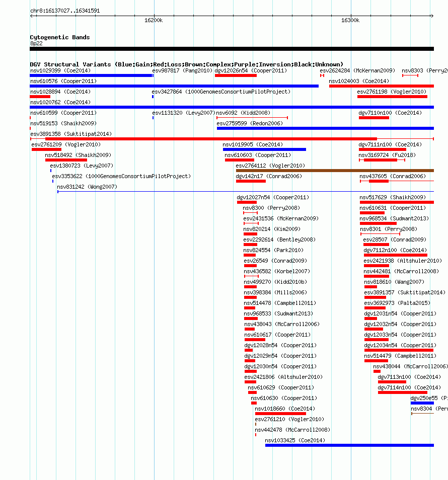Viewport: 448px width, 480px height.
Task: Click esv3692973 (Palta2015) label
Action: pyautogui.click(x=397, y=303)
